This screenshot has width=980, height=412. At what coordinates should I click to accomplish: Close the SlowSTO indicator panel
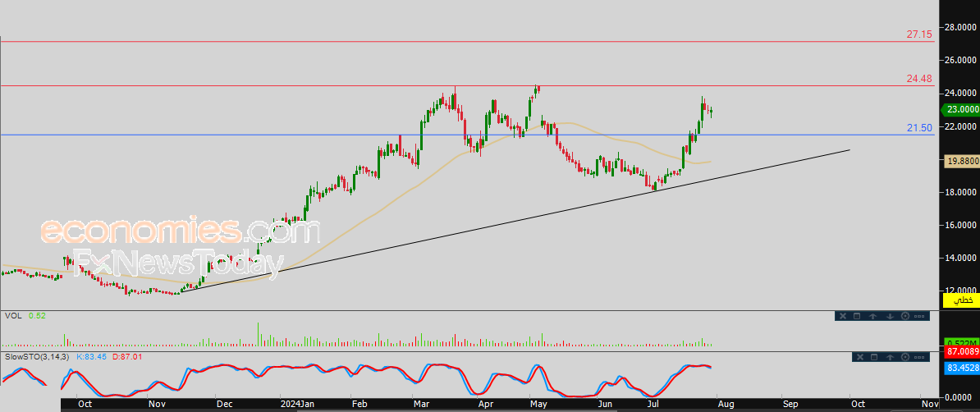(x=862, y=356)
